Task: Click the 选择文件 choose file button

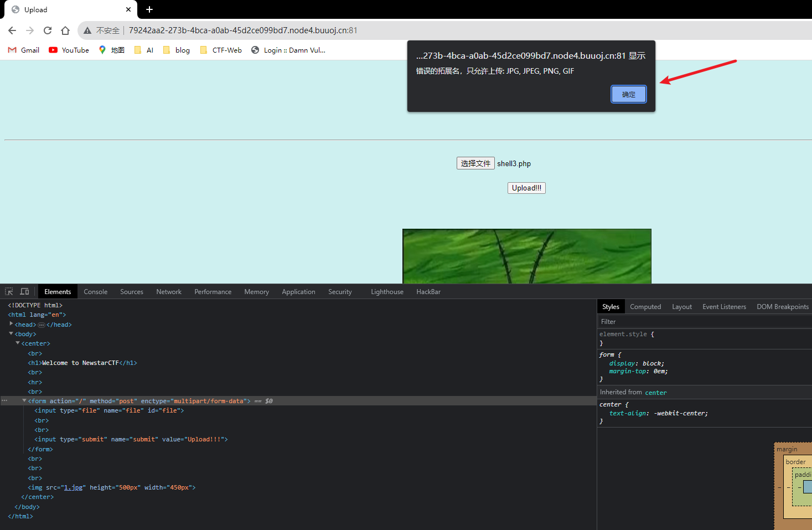Action: pos(475,163)
